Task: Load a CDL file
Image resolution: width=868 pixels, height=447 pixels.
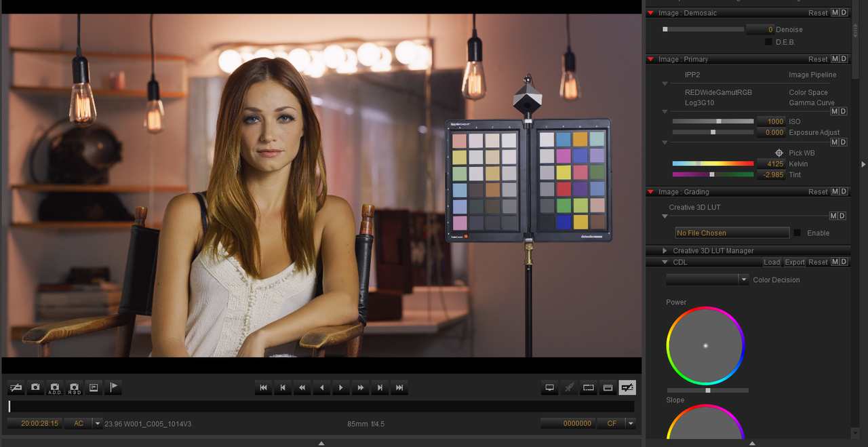Action: click(772, 262)
